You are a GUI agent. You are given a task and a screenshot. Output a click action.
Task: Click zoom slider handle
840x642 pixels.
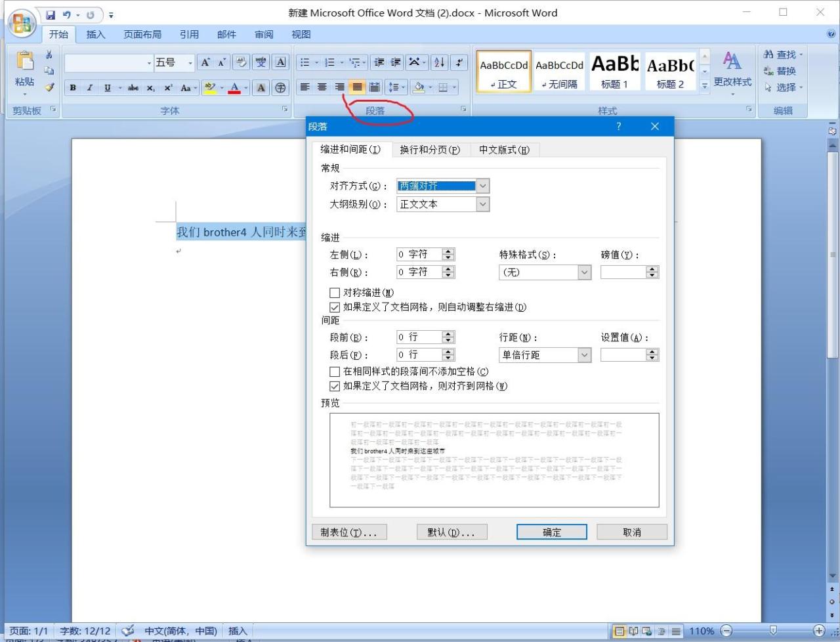pyautogui.click(x=772, y=631)
